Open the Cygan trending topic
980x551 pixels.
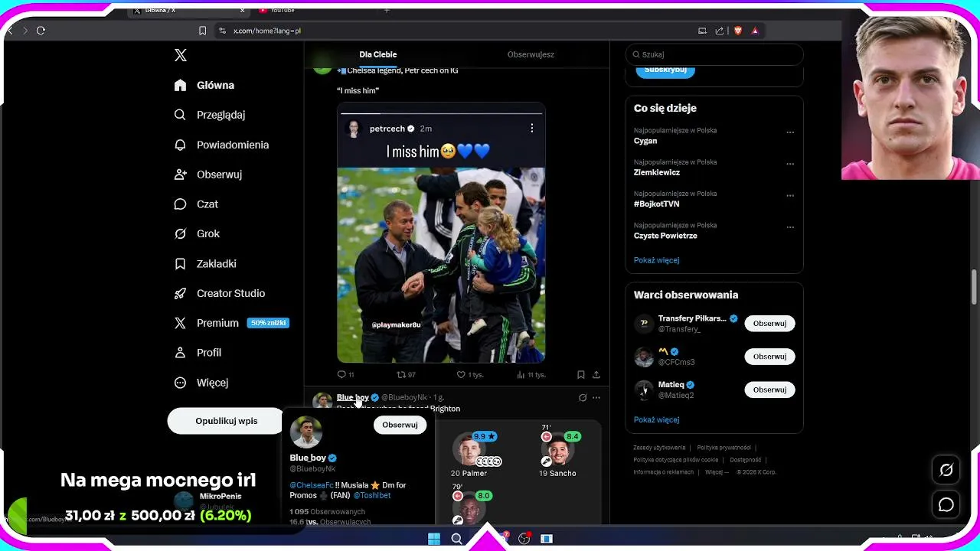click(645, 141)
